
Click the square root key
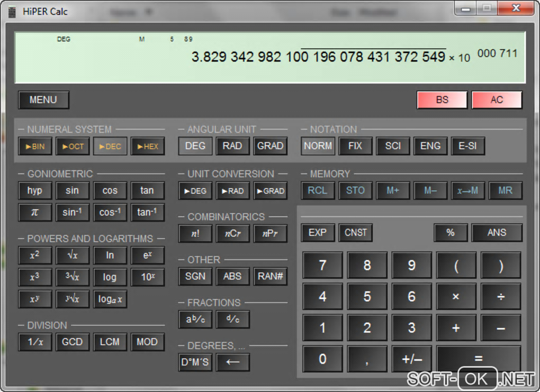[x=73, y=256]
